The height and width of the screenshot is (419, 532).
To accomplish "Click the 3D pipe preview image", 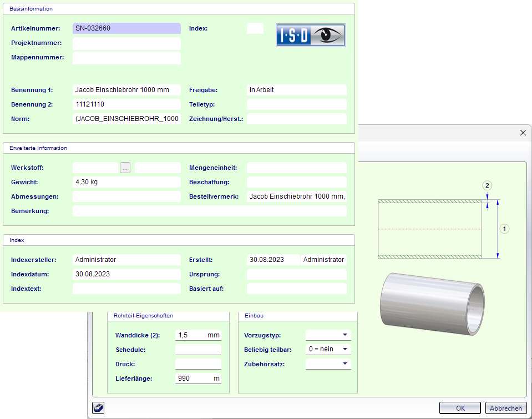I will click(x=432, y=304).
